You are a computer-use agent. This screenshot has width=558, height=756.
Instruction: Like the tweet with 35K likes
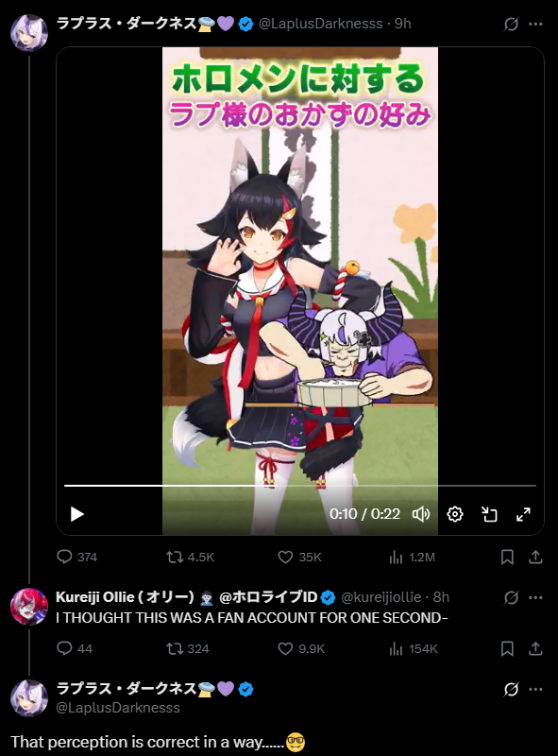299,557
